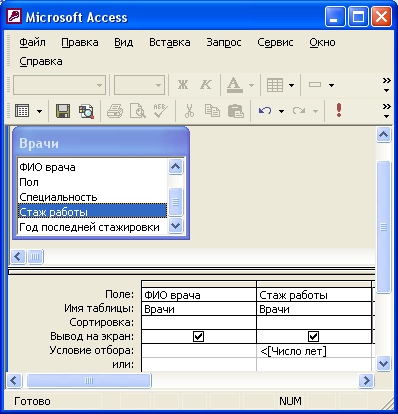
Task: Open the gridlines dropdown arrow
Action: coord(291,85)
